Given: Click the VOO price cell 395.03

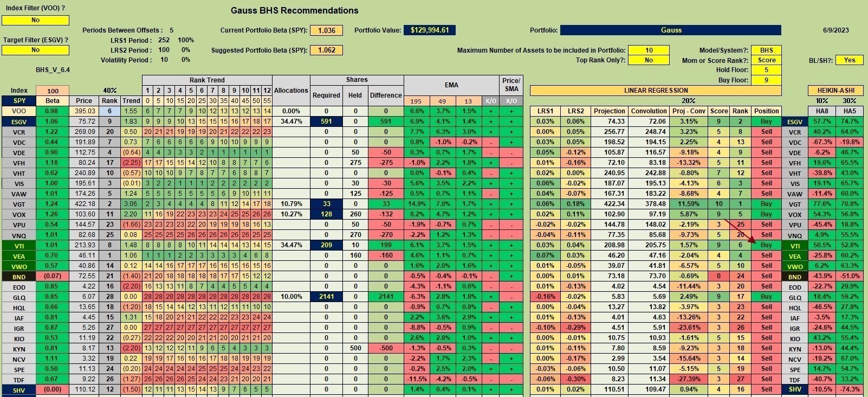Looking at the screenshot, I should (84, 111).
